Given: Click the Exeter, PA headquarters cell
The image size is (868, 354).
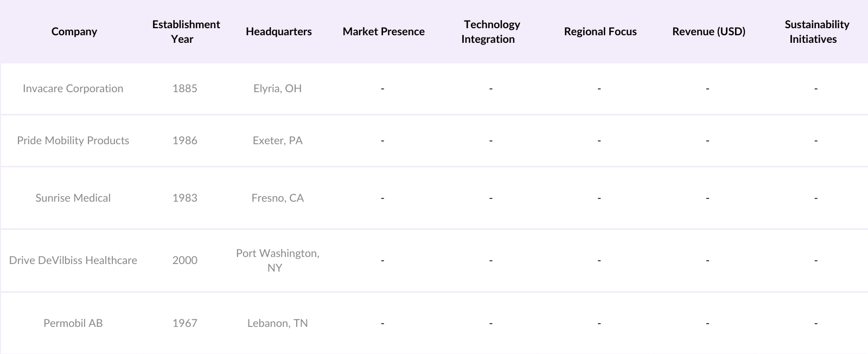Looking at the screenshot, I should [277, 140].
